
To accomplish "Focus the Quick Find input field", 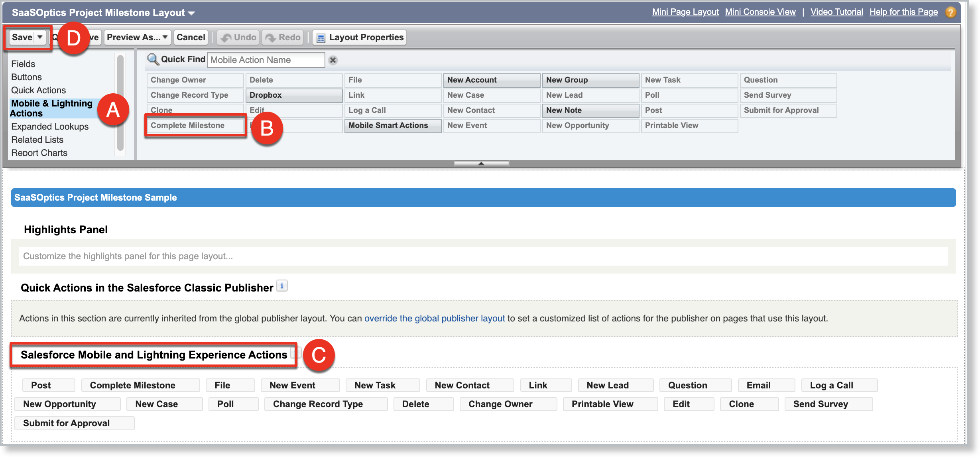I will coord(266,60).
